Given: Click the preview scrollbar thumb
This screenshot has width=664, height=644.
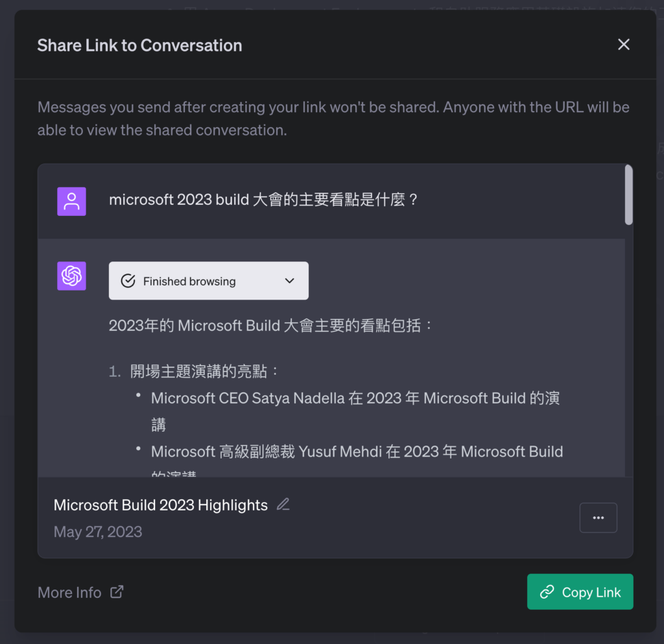Looking at the screenshot, I should 629,195.
